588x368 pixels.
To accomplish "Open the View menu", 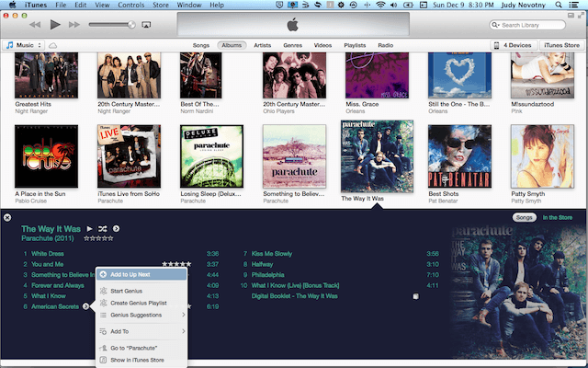I will click(102, 5).
